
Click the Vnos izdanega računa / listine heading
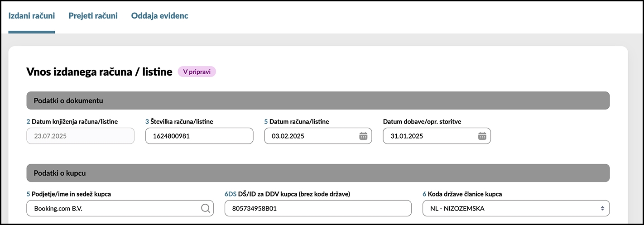[x=99, y=72]
